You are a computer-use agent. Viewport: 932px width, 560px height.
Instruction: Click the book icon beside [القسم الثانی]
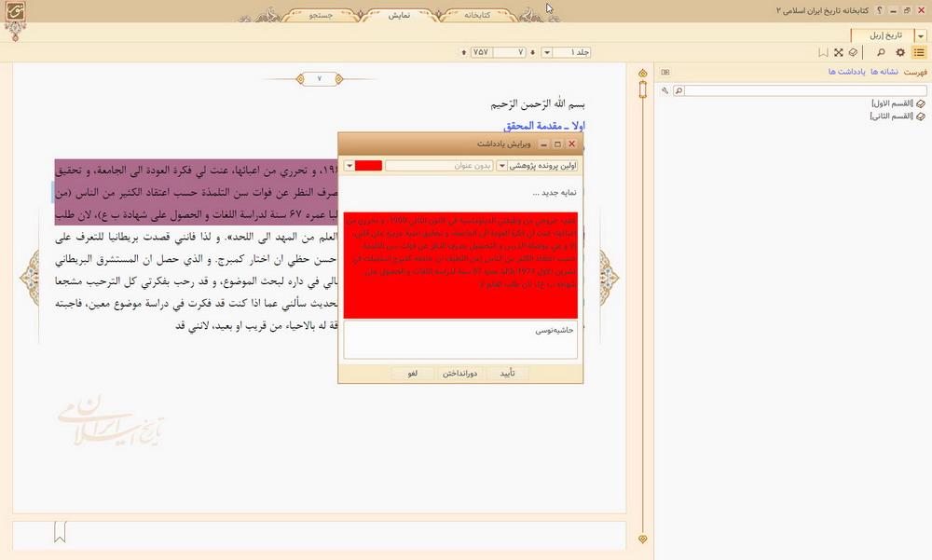coord(921,116)
